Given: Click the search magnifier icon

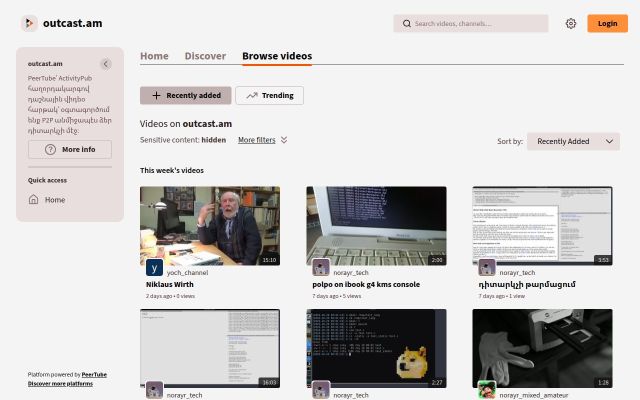Looking at the screenshot, I should coord(407,24).
